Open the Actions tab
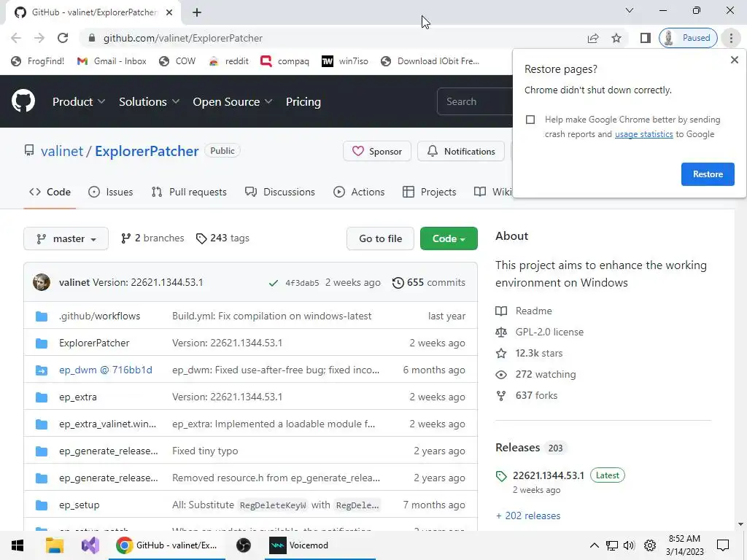Viewport: 747px width, 560px height. click(x=359, y=192)
